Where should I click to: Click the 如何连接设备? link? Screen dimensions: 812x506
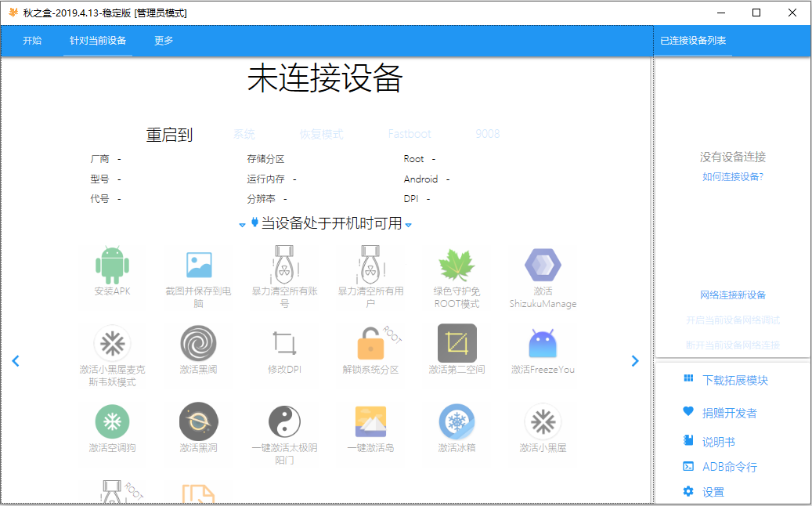click(733, 177)
